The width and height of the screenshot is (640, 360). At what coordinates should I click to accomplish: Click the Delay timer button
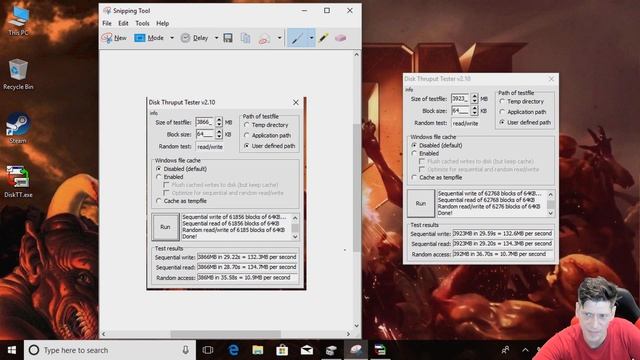pyautogui.click(x=195, y=38)
